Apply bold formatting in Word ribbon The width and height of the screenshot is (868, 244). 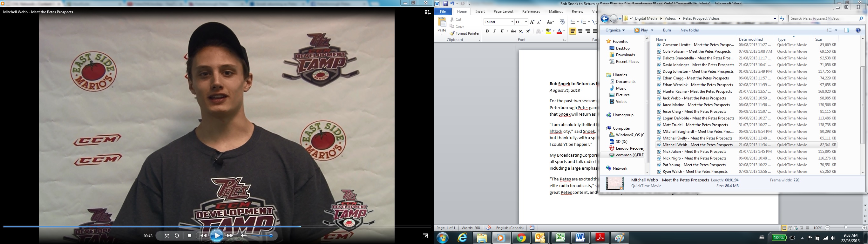click(487, 31)
